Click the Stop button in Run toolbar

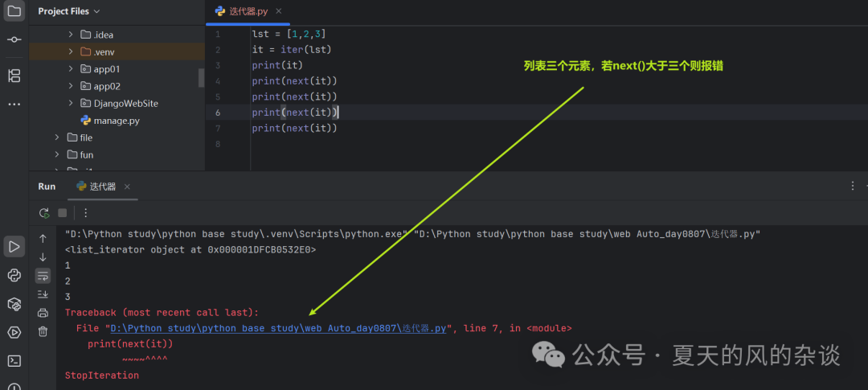click(x=62, y=213)
